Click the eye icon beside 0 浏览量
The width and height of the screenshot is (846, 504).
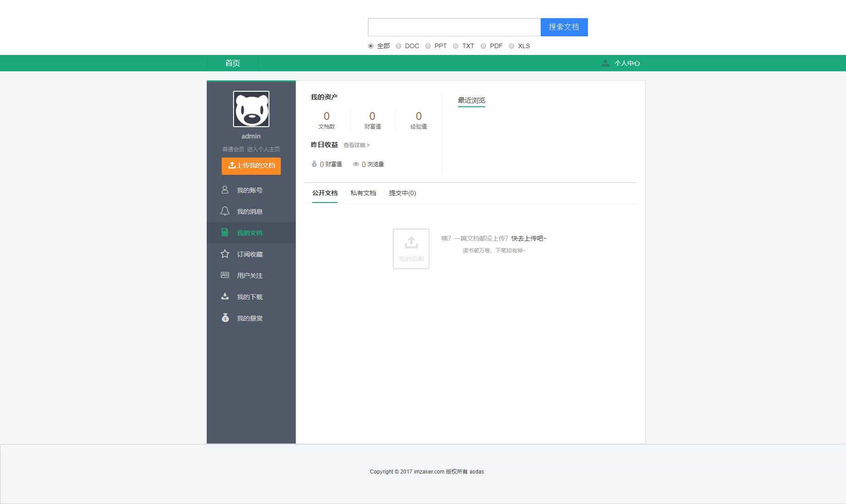(x=356, y=164)
